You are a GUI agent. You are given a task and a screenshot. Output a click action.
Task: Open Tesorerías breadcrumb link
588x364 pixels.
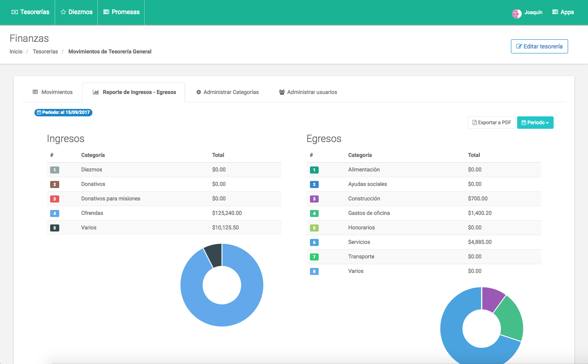(x=45, y=51)
